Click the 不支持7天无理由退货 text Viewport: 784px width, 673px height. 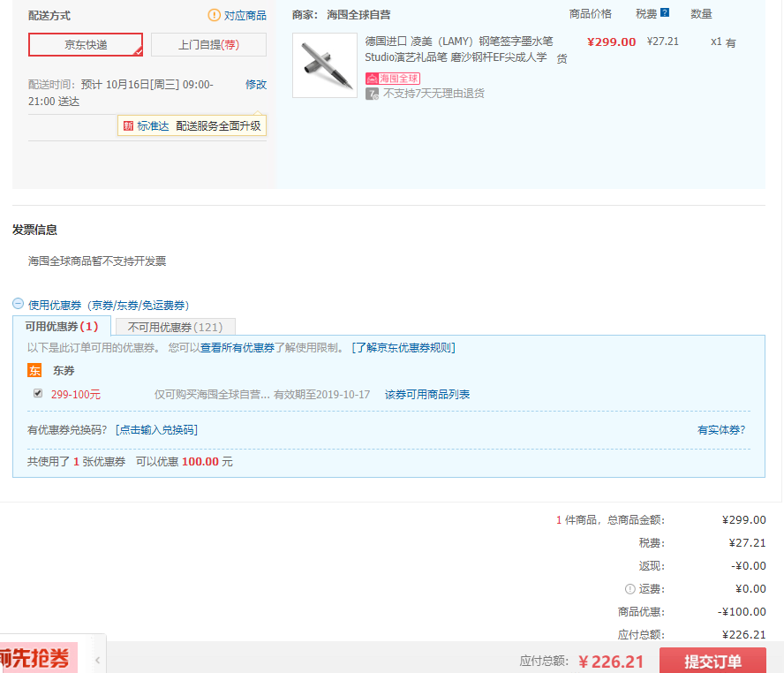(433, 94)
